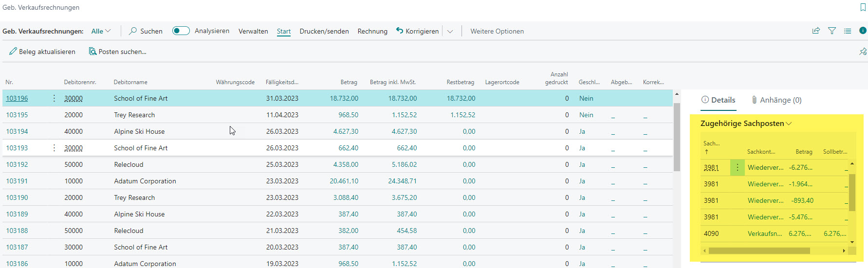This screenshot has width=868, height=268.
Task: Open the Rechnung menu
Action: 372,31
